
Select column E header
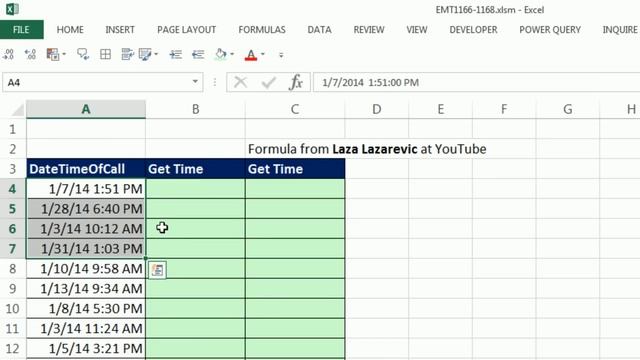440,109
